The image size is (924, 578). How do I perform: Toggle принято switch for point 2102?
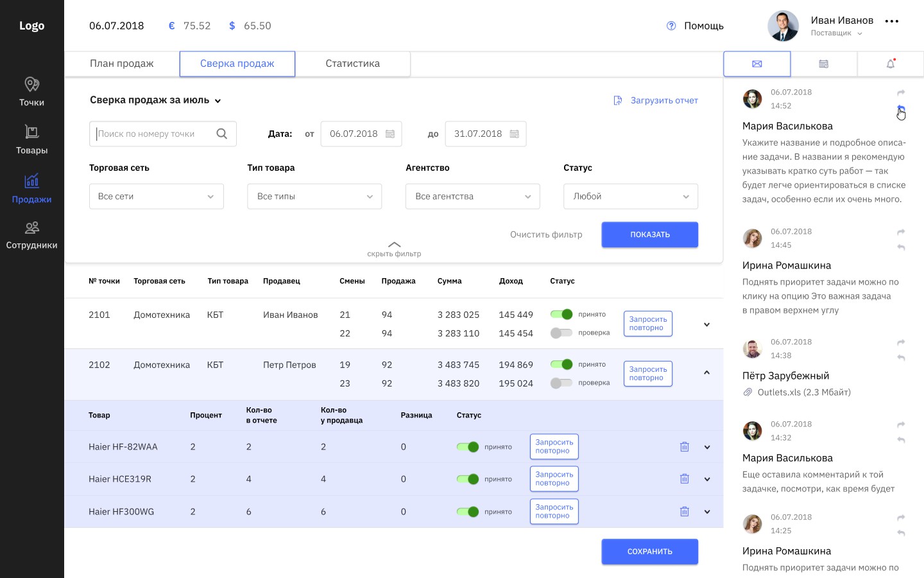tap(561, 364)
